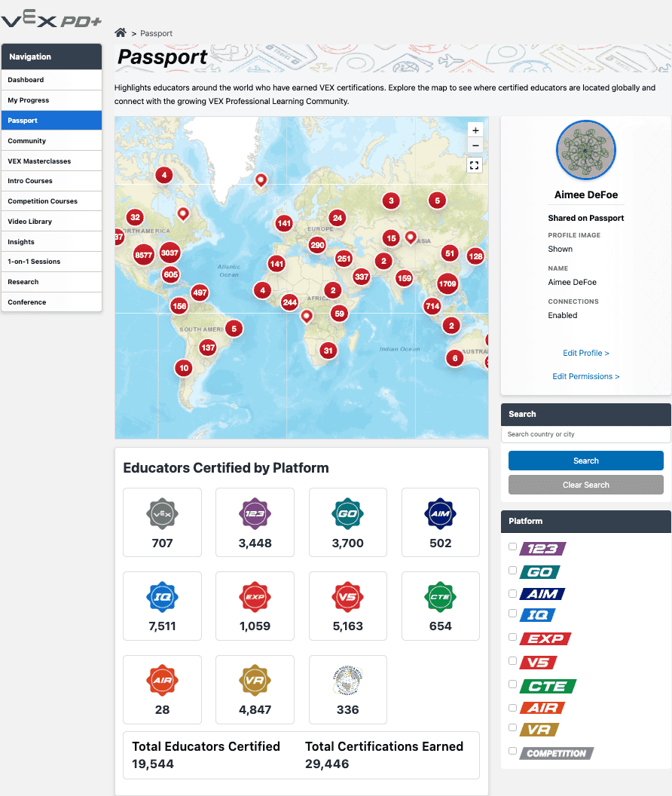Click the red V5 certification badge
The width and height of the screenshot is (672, 796).
tap(347, 597)
